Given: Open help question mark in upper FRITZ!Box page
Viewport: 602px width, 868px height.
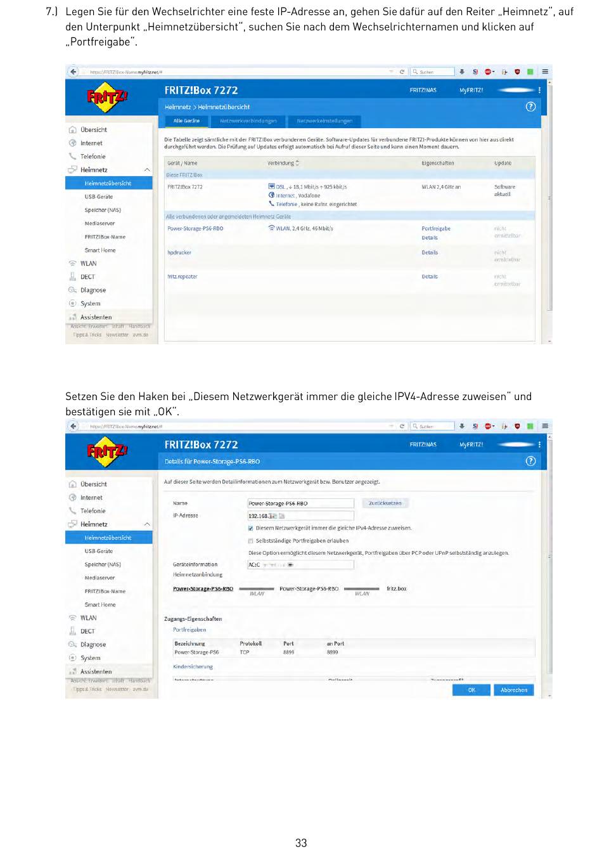Looking at the screenshot, I should [531, 107].
